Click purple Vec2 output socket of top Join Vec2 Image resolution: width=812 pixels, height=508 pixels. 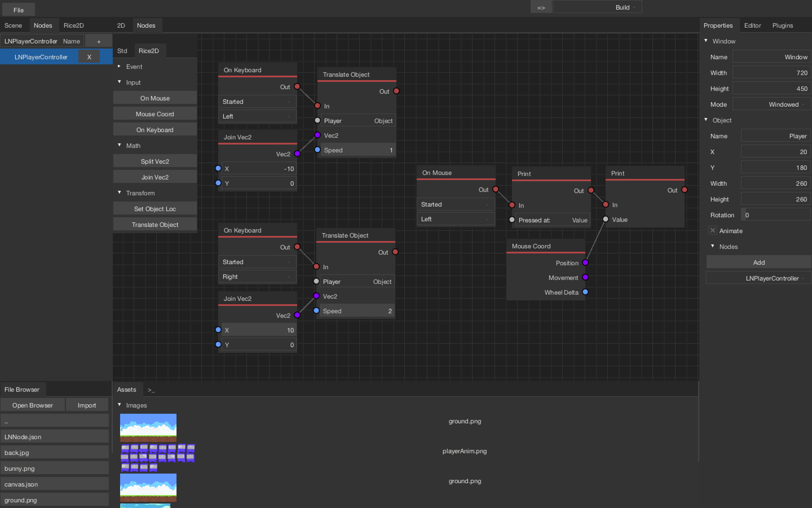pyautogui.click(x=297, y=154)
